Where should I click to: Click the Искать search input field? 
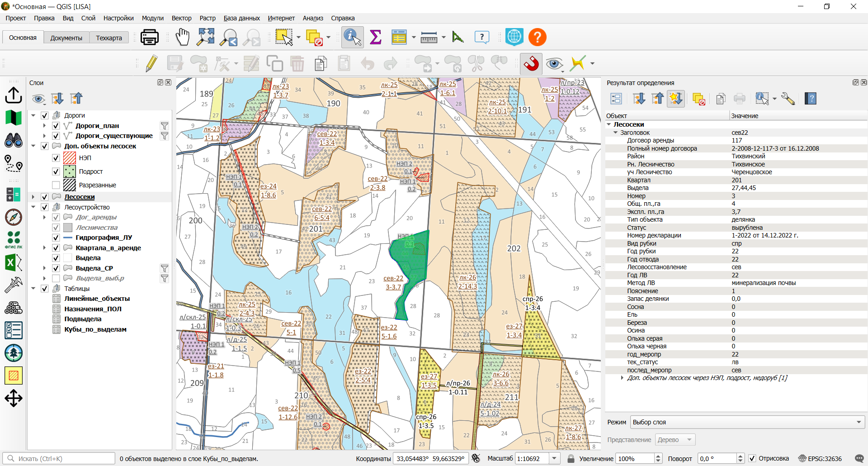59,458
